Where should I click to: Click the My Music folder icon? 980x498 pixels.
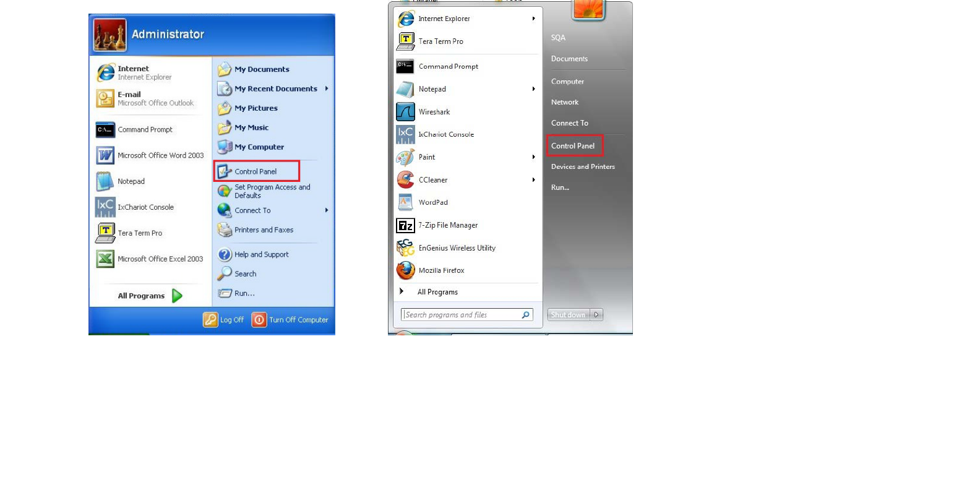coord(225,127)
